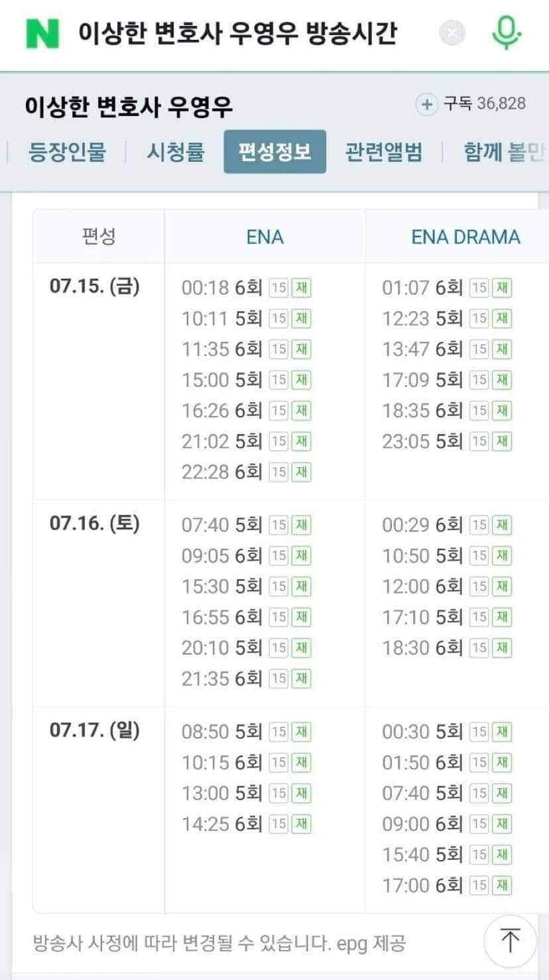The height and width of the screenshot is (980, 549).
Task: Open the 관련앨범 tab
Action: [383, 152]
